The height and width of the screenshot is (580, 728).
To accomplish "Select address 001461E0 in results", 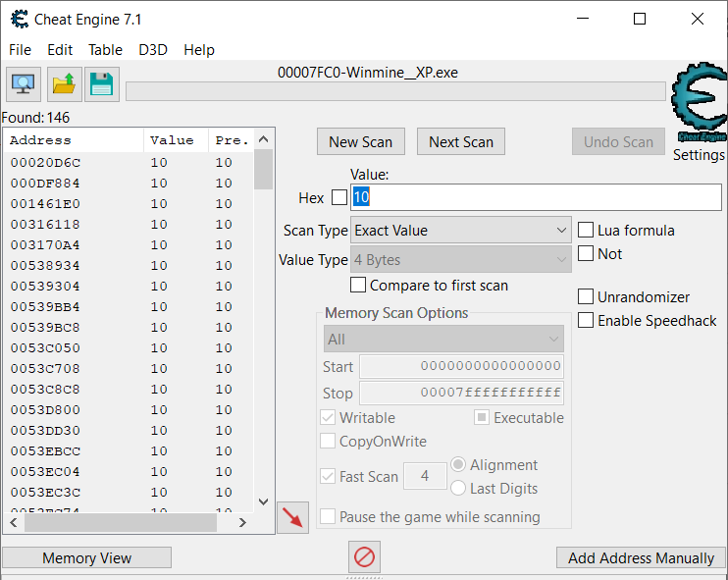I will click(129, 203).
